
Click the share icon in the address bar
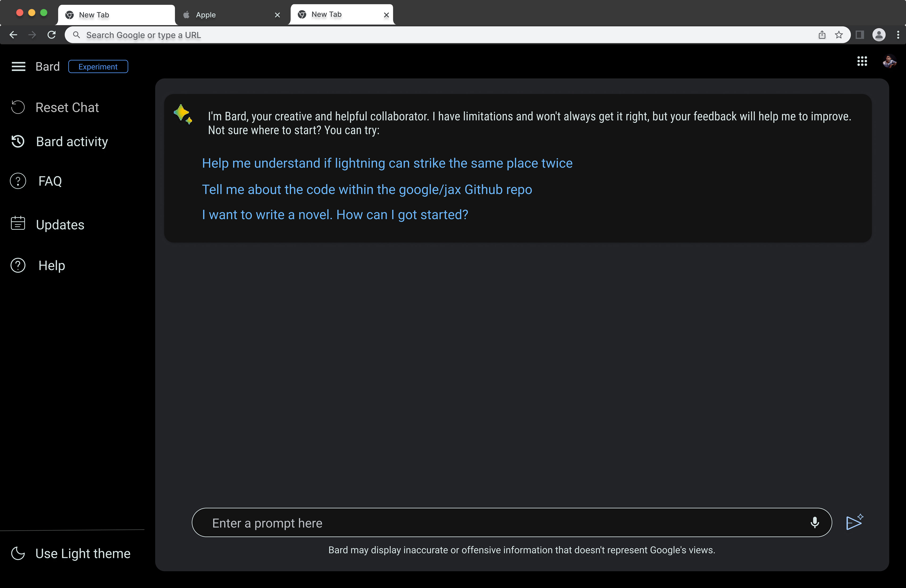822,35
